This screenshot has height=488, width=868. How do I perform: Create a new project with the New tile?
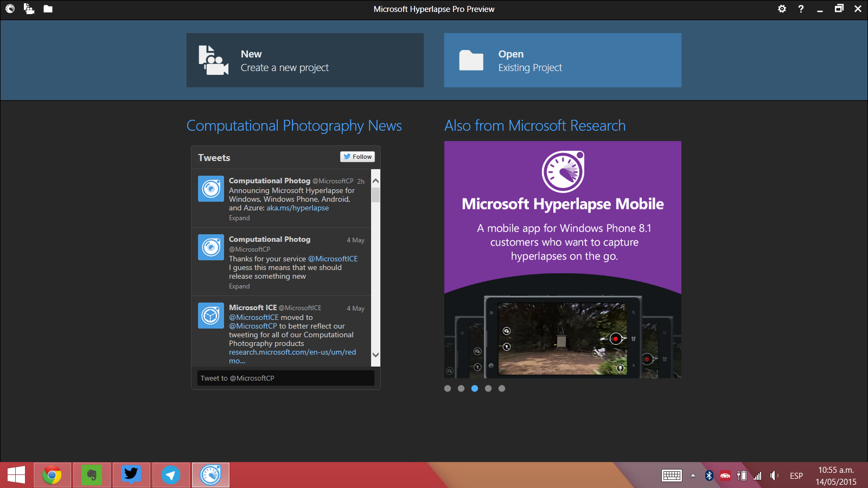(x=305, y=60)
